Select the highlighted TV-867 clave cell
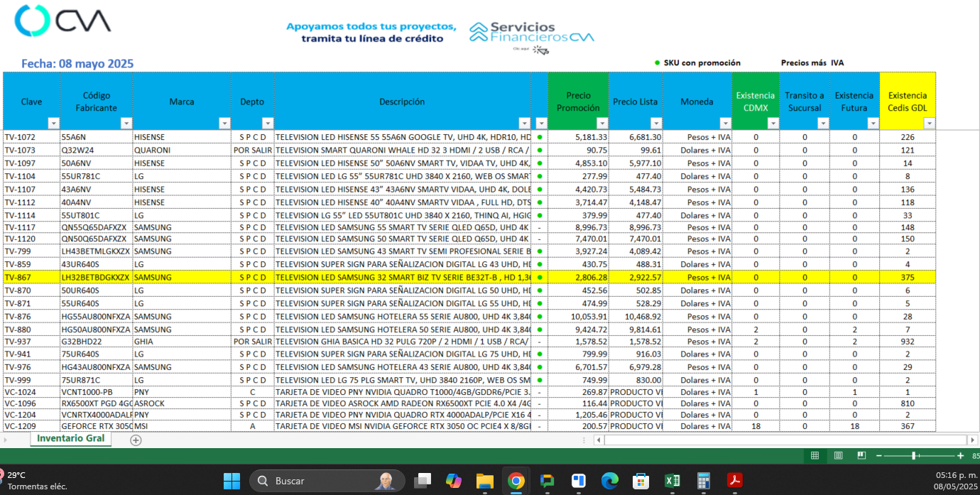The height and width of the screenshot is (495, 980). click(31, 277)
